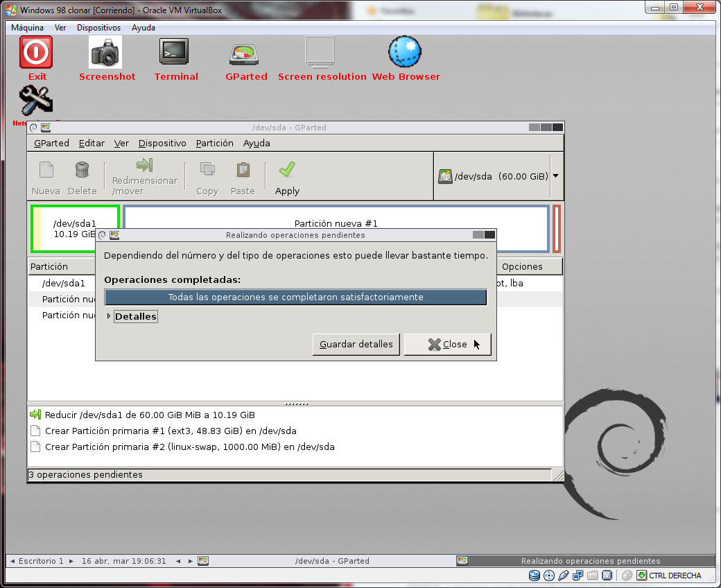
Task: Click the Nueva partition toolbar icon
Action: coord(46,170)
